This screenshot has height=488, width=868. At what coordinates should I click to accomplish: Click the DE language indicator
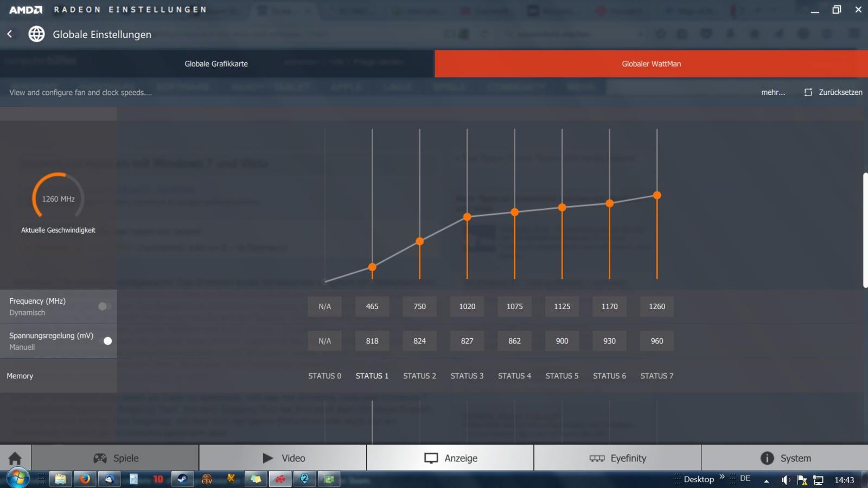coord(745,478)
